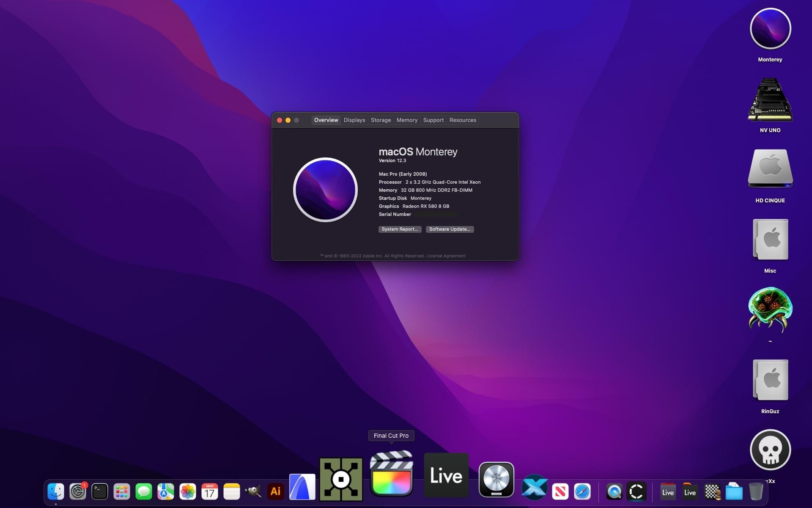Click the Software Update... button
Viewport: 812px width, 508px height.
click(450, 229)
